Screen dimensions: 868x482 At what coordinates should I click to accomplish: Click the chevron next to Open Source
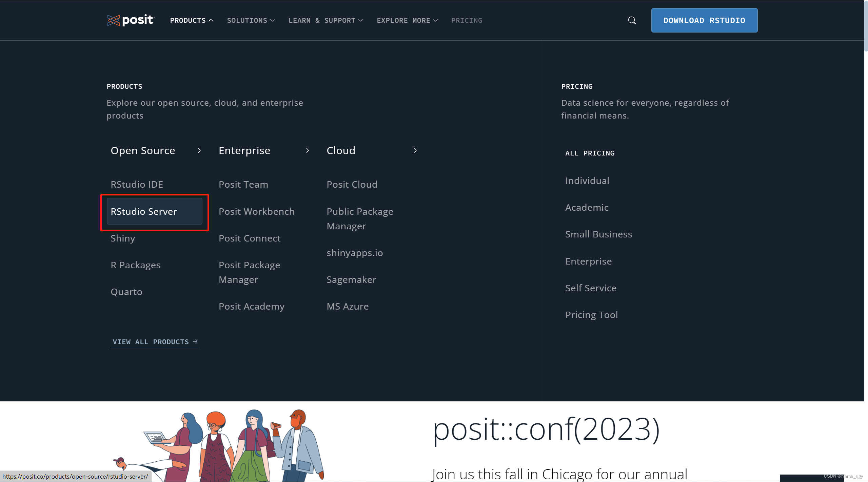tap(199, 150)
